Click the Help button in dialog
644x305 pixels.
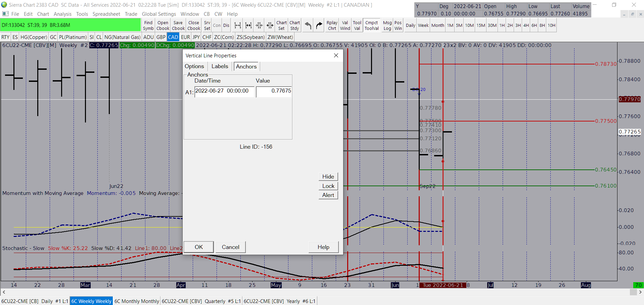tap(323, 247)
